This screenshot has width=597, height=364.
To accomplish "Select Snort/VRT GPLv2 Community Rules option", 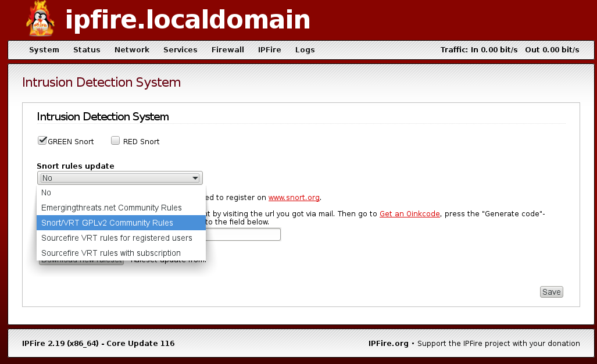I will coord(121,223).
